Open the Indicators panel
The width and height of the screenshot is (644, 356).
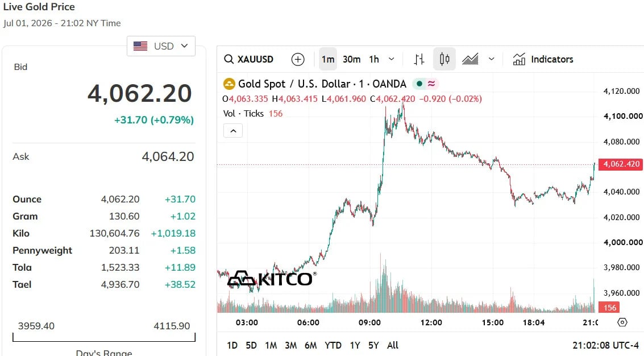click(x=543, y=59)
